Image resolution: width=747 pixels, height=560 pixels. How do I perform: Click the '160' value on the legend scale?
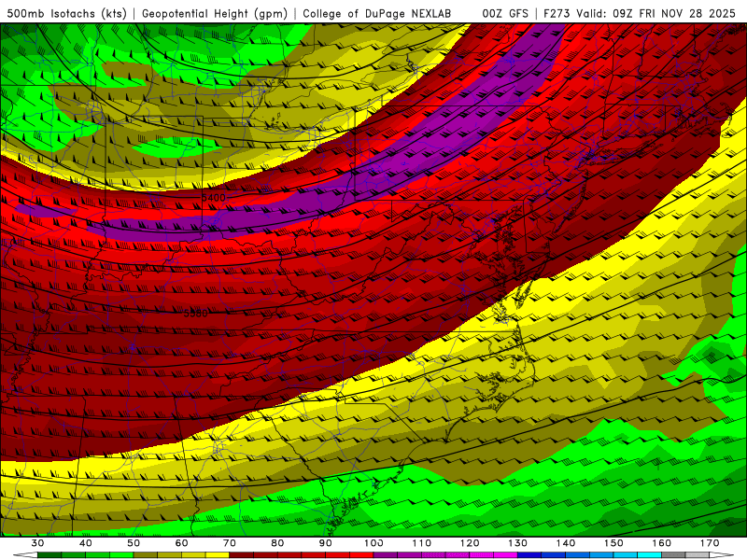662,543
